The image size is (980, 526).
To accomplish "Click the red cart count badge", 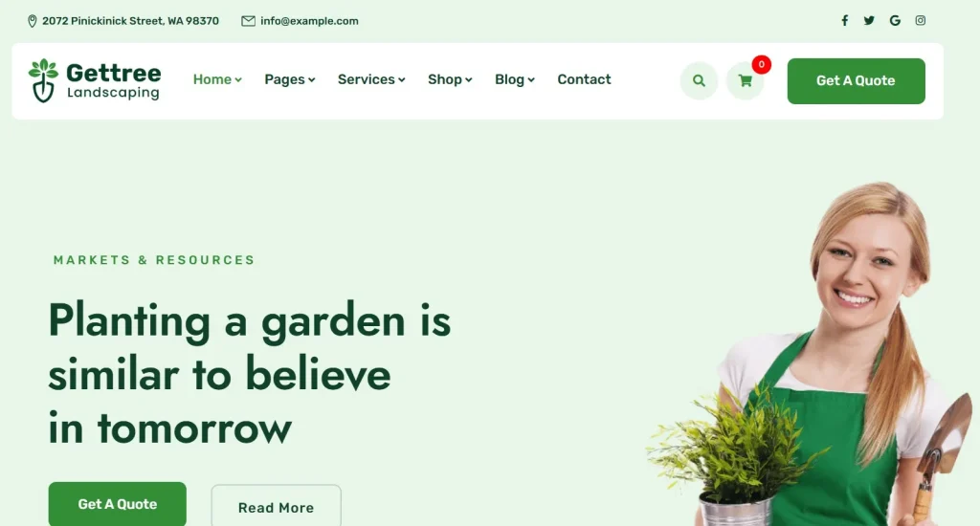I will [x=761, y=64].
